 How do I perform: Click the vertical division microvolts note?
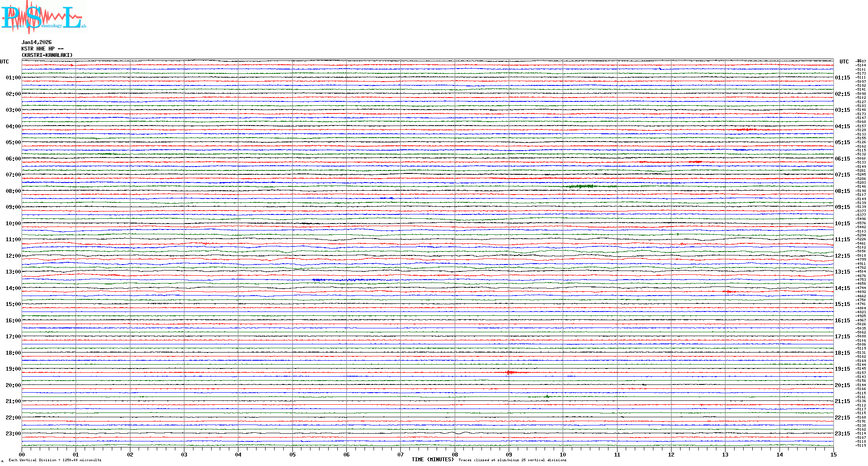(x=55, y=460)
